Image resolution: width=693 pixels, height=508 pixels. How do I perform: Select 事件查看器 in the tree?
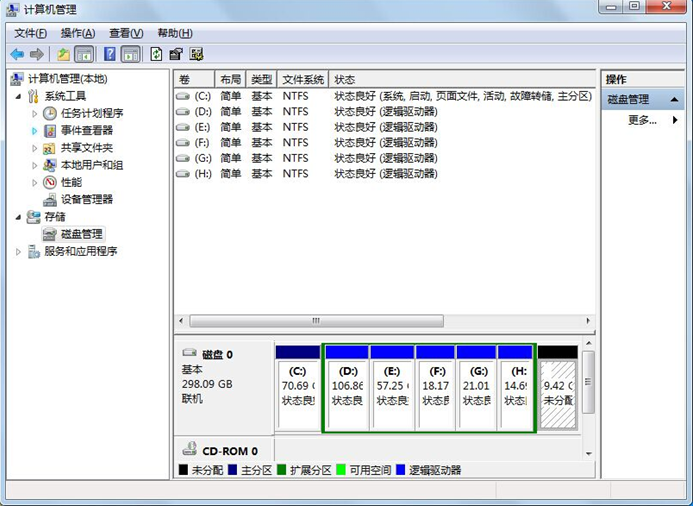(x=87, y=130)
